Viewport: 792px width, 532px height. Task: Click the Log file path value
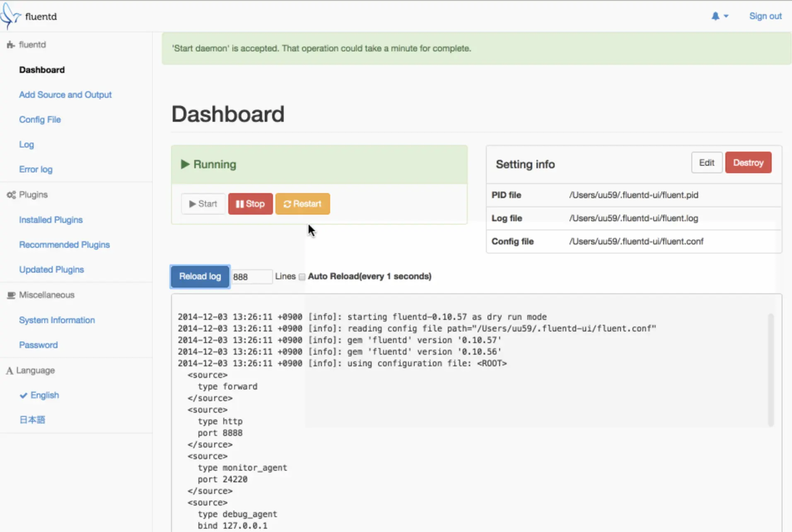pos(633,218)
